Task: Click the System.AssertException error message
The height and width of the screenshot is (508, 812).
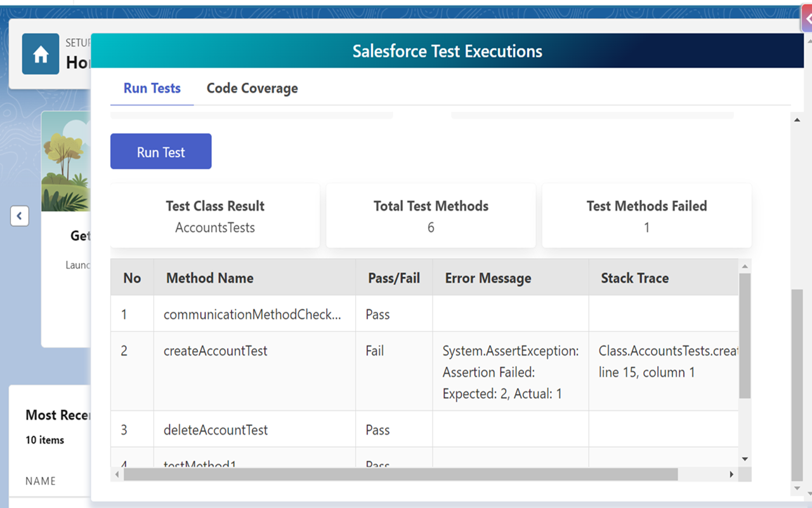Action: click(x=511, y=372)
